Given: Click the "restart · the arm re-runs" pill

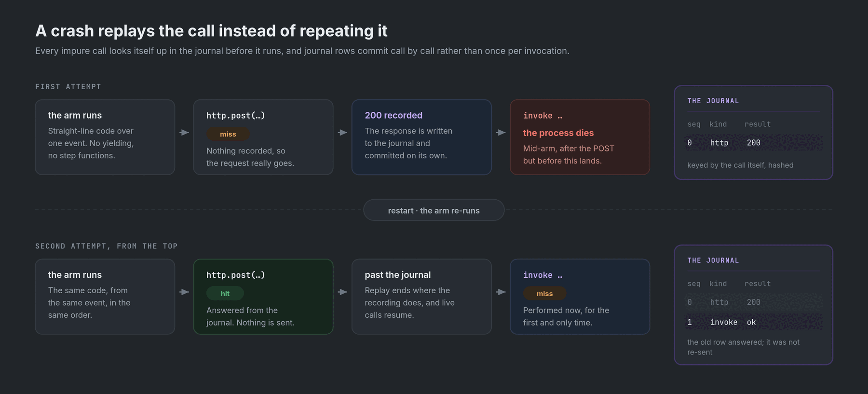Looking at the screenshot, I should (x=434, y=210).
